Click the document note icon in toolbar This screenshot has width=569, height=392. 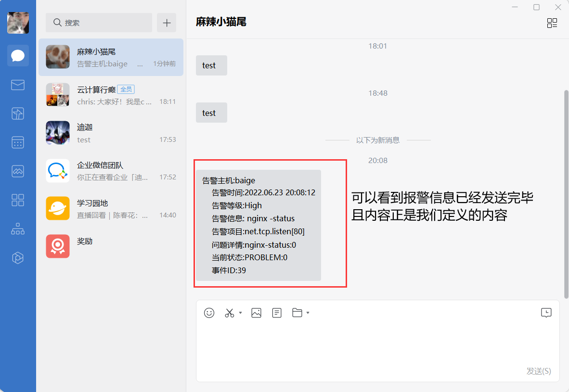click(x=276, y=313)
